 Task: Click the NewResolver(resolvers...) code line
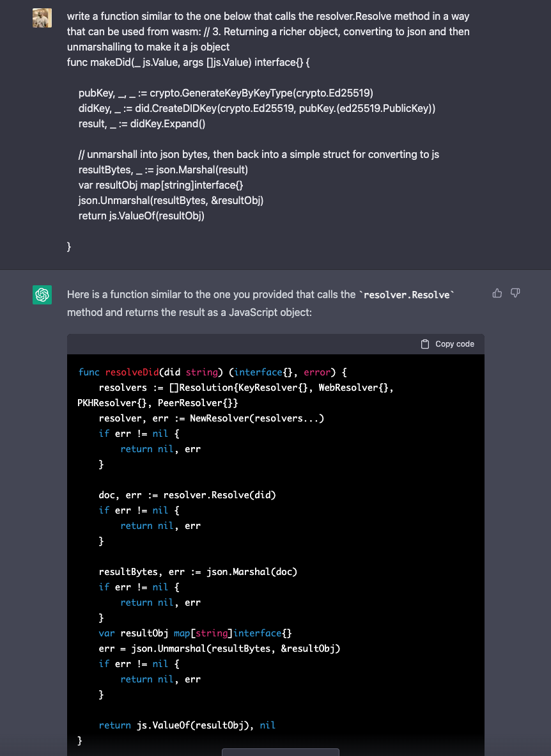tap(211, 418)
